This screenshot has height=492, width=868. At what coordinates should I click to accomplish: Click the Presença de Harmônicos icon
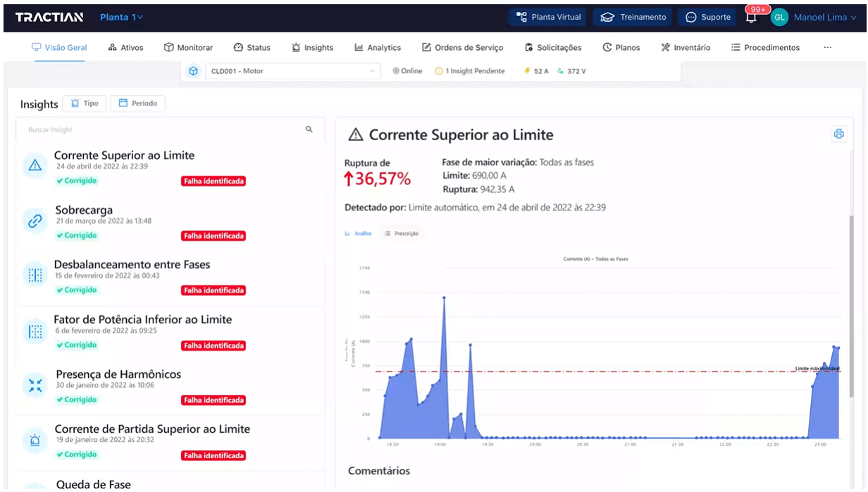tap(35, 386)
